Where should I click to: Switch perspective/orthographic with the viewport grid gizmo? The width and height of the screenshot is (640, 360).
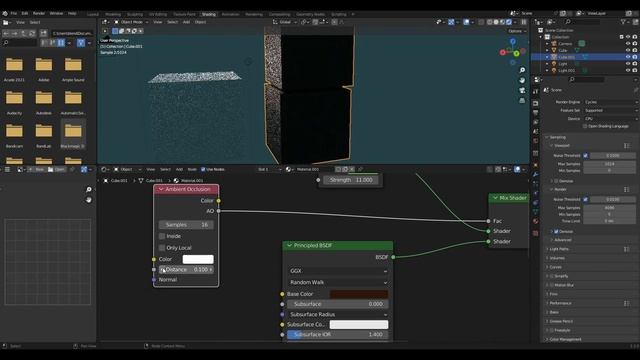tap(522, 100)
